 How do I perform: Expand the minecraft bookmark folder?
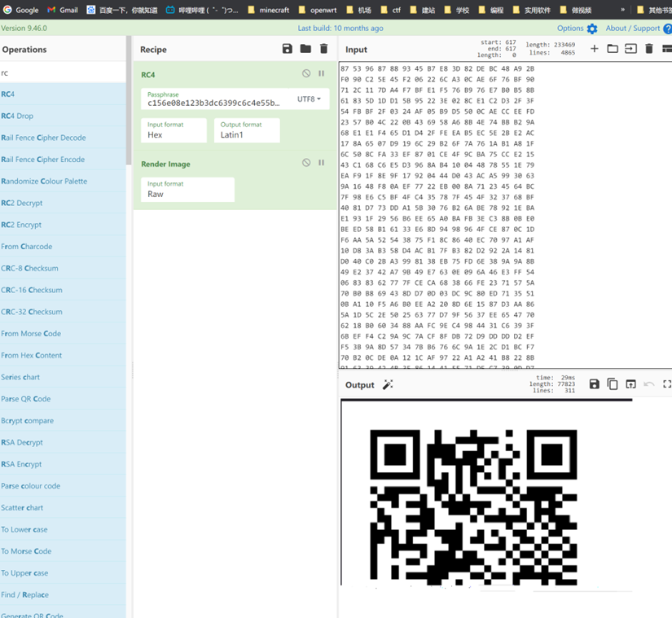coord(268,10)
